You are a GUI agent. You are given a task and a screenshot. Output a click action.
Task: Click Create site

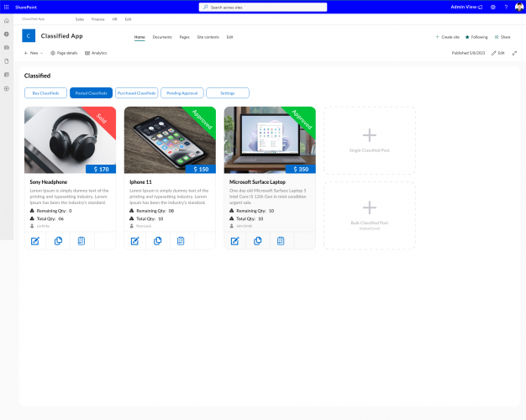point(448,37)
